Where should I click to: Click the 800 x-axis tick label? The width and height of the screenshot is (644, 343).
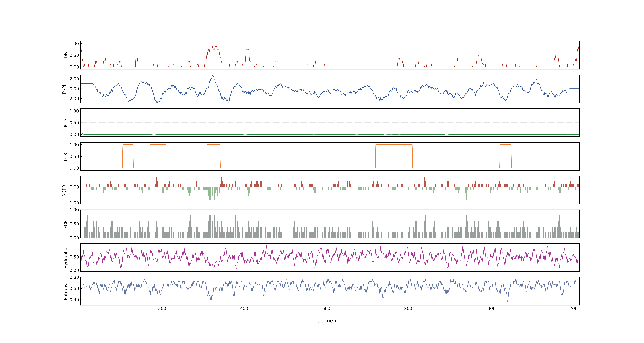click(x=408, y=309)
